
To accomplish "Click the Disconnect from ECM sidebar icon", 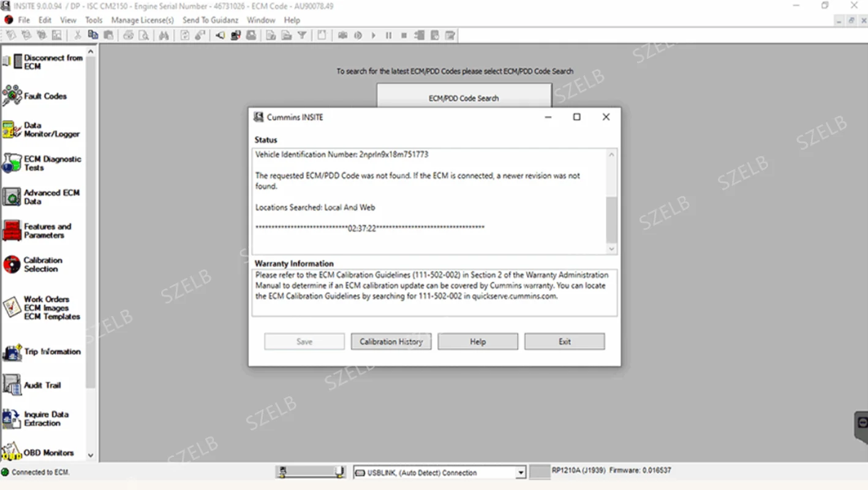I will click(x=13, y=61).
